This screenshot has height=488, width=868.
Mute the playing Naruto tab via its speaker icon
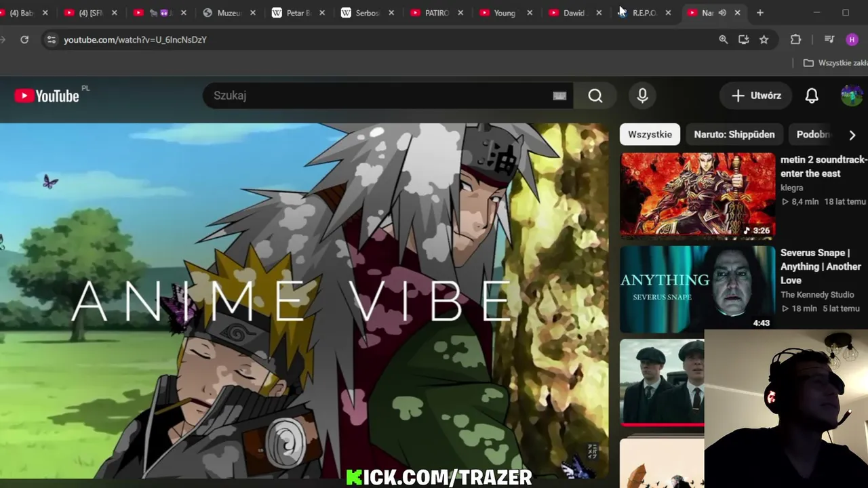(723, 13)
